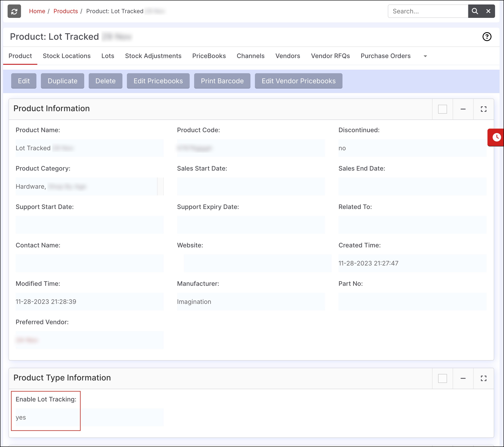The width and height of the screenshot is (504, 447).
Task: Click the Product Code value field
Action: pyautogui.click(x=251, y=148)
